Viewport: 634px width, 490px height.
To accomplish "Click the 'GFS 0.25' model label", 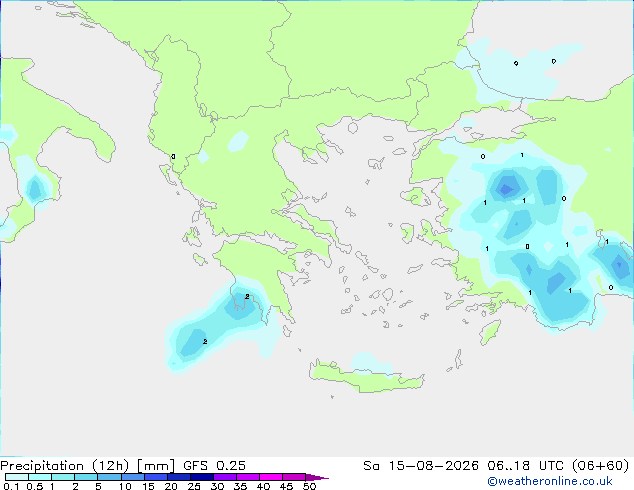I will coord(214,466).
